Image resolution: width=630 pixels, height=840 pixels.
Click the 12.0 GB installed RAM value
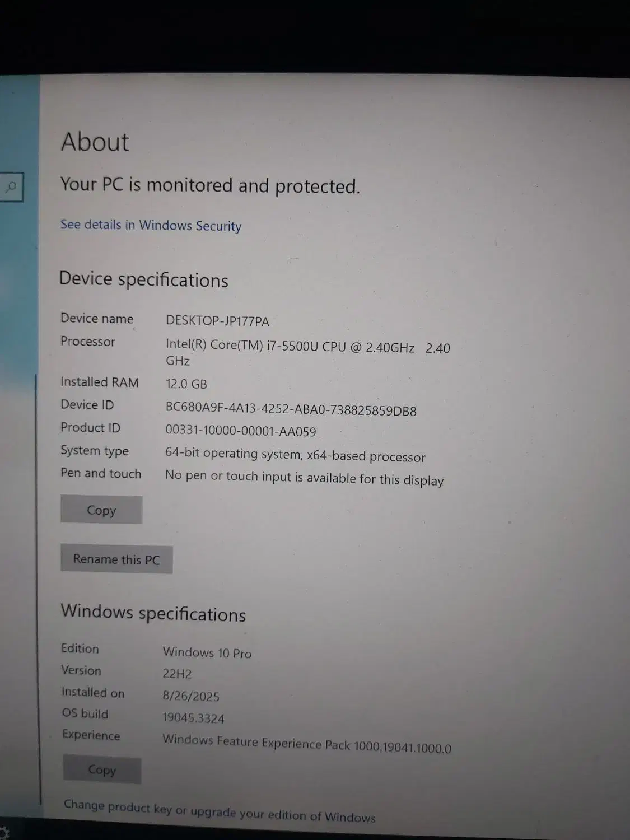point(186,384)
